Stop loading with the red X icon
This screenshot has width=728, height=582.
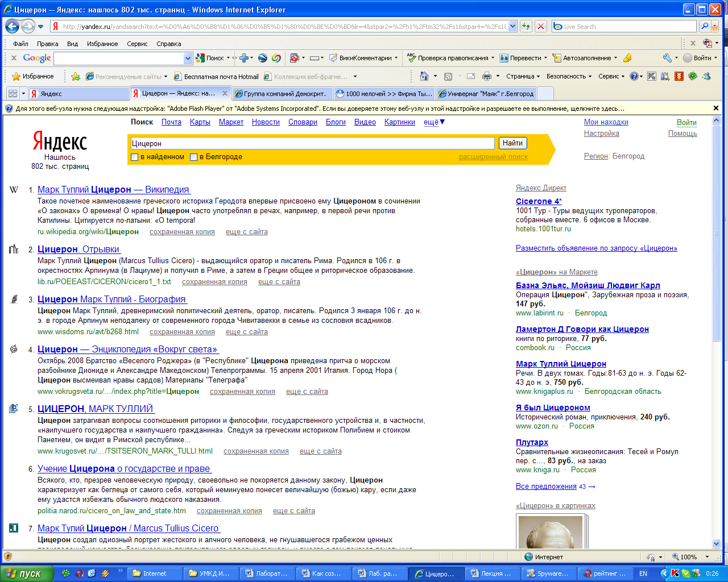point(541,26)
